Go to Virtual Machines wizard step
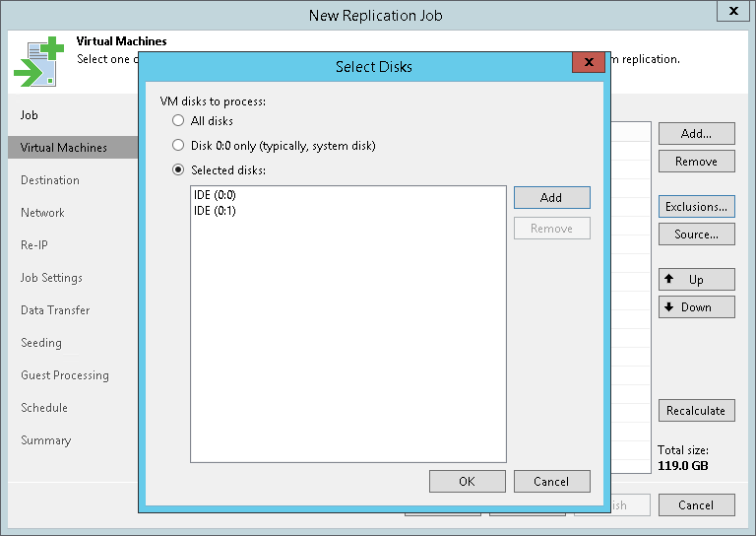Image resolution: width=756 pixels, height=536 pixels. (x=73, y=148)
